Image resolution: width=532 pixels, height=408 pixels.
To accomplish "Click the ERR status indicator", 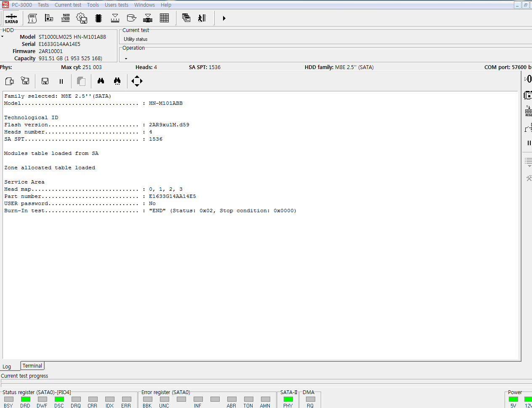I will click(x=126, y=399).
